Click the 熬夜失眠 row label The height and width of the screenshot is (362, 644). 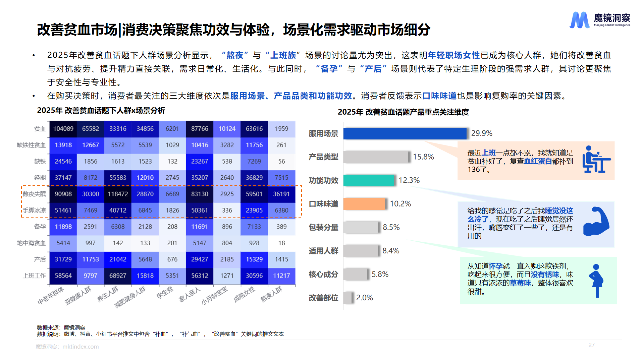tap(34, 194)
